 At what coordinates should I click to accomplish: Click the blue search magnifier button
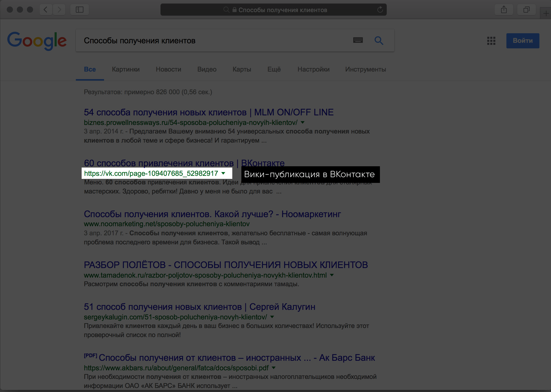379,41
